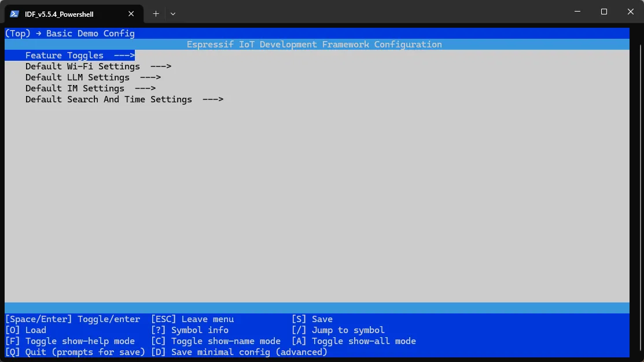Viewport: 644px width, 362px height.
Task: Expand Default LLM Settings arrow
Action: coord(150,77)
